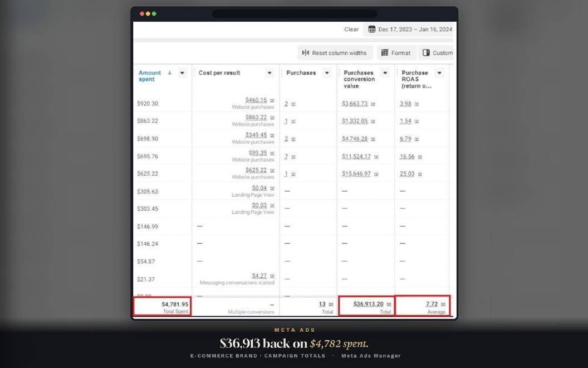Open the Purchase ROAS column dropdown
The width and height of the screenshot is (588, 368).
pyautogui.click(x=439, y=73)
